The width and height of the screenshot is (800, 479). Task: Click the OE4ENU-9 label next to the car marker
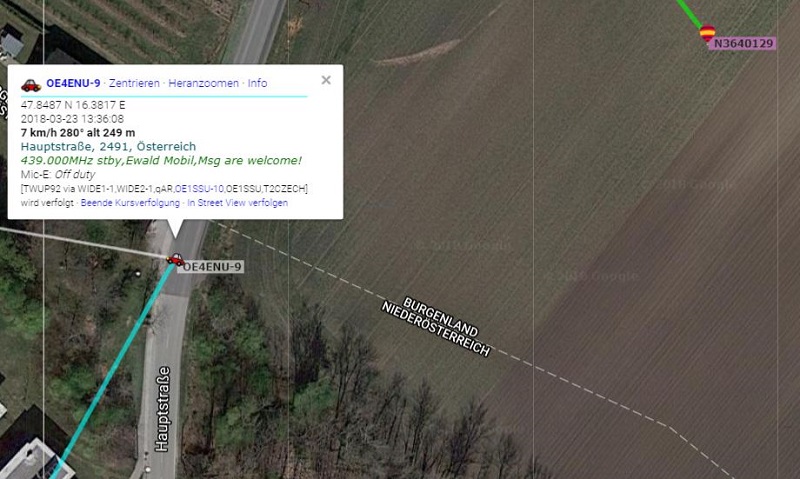click(x=212, y=267)
